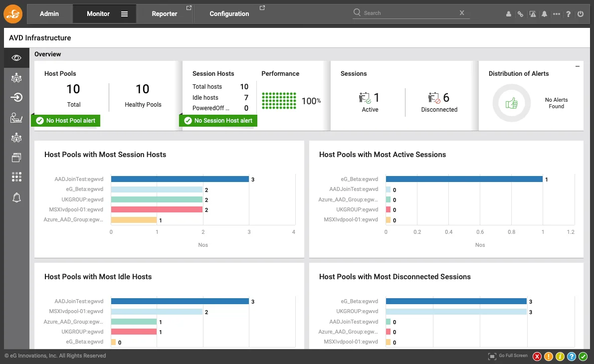Click the Healthy Pools label

click(x=143, y=105)
